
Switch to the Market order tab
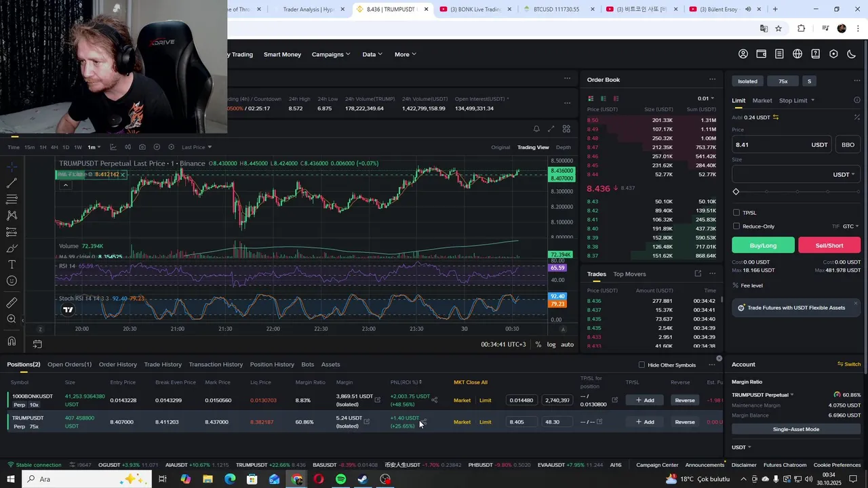coord(762,100)
